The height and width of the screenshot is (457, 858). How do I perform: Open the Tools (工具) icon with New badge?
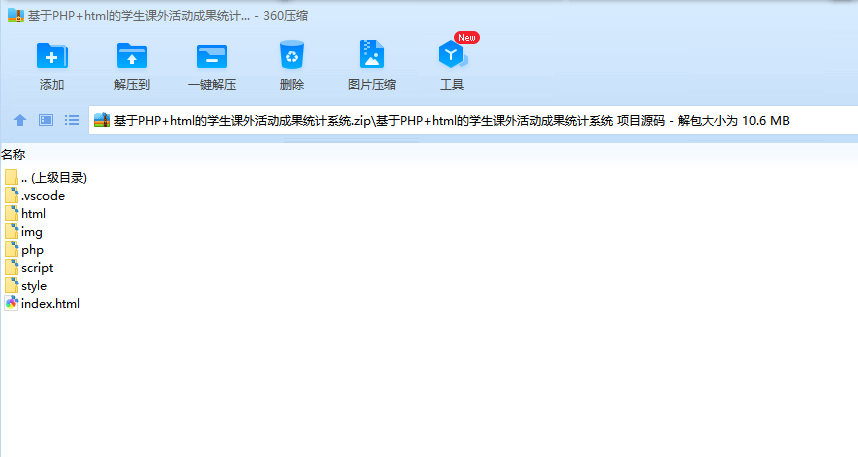coord(452,54)
